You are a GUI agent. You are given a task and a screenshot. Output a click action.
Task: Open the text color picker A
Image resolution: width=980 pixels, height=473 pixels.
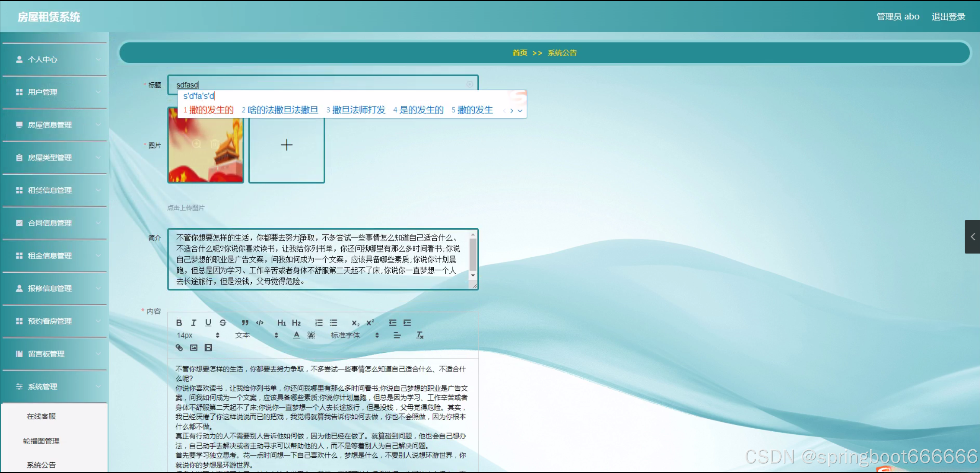pos(296,335)
